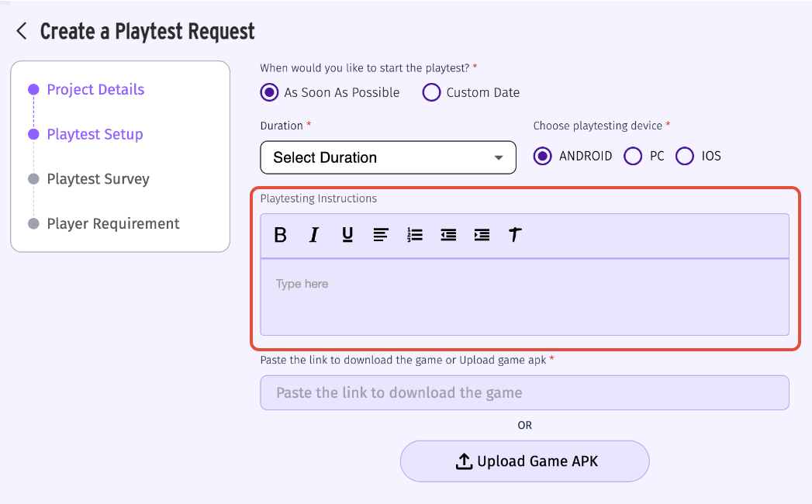The height and width of the screenshot is (504, 812).
Task: Click the Upload Game APK button
Action: coord(524,461)
